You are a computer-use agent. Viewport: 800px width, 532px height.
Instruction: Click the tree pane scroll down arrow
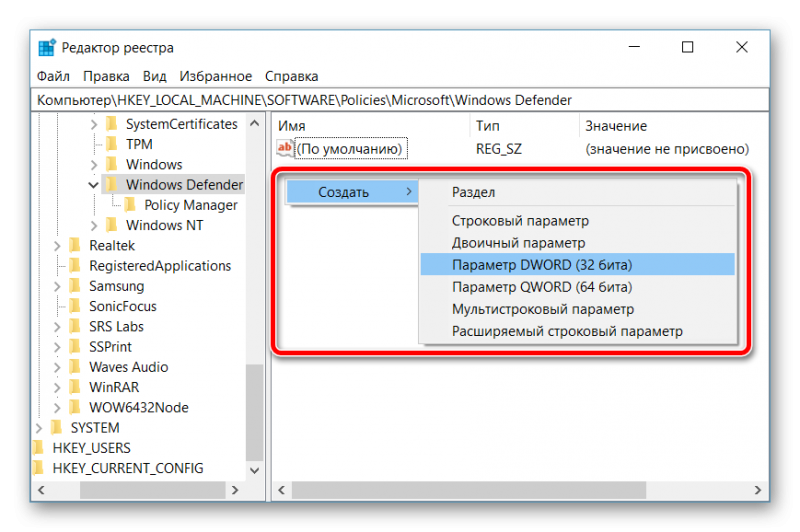coord(255,470)
